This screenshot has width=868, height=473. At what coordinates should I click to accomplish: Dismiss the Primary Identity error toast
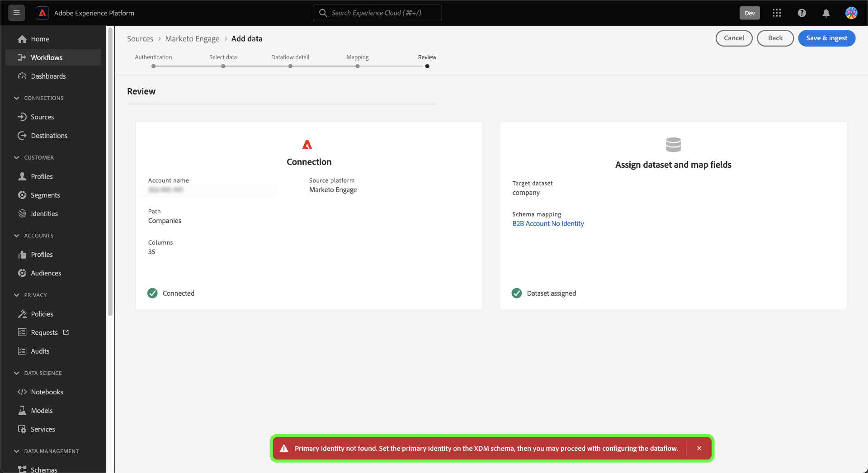(699, 448)
